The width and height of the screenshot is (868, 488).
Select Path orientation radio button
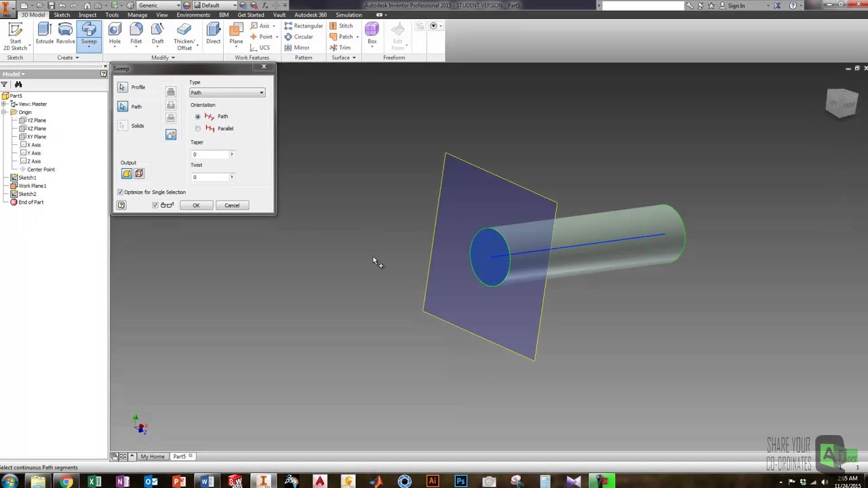tap(198, 117)
